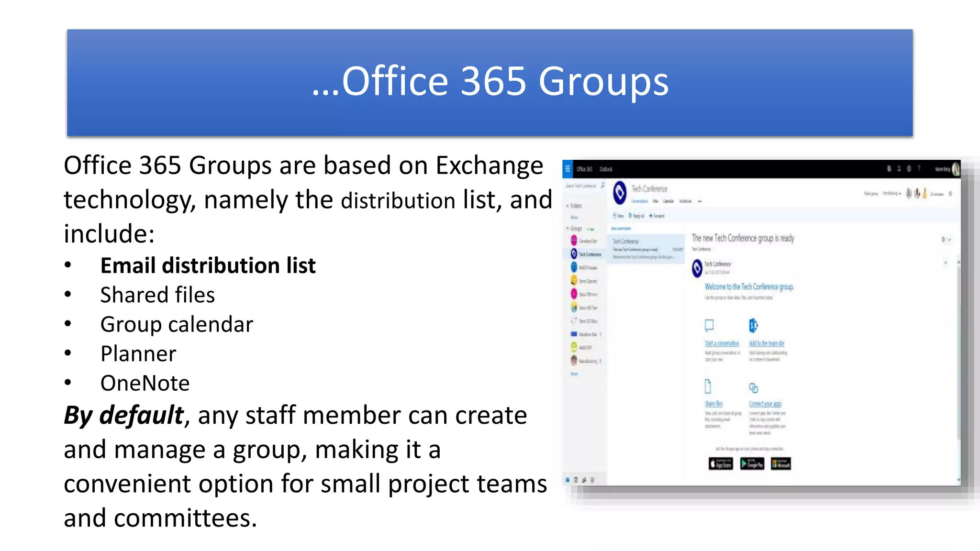This screenshot has width=980, height=551.
Task: Click the Connect your apps icon
Action: (x=753, y=387)
